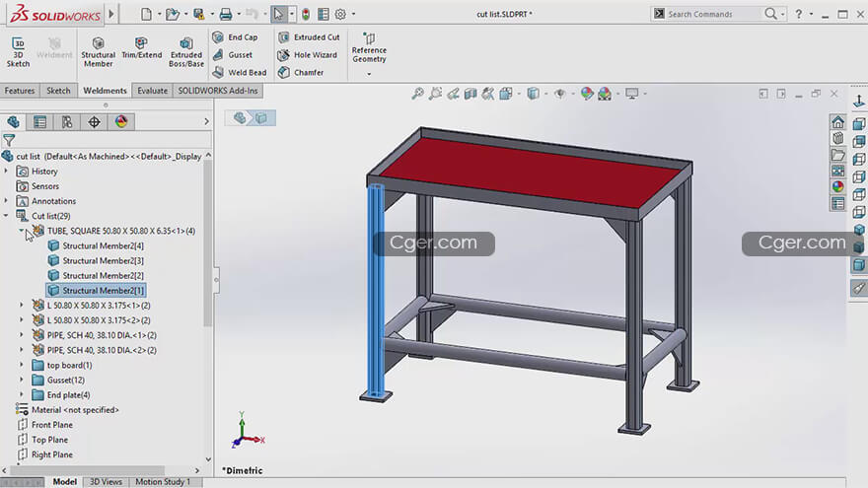Add an End Cap feature

pos(236,37)
